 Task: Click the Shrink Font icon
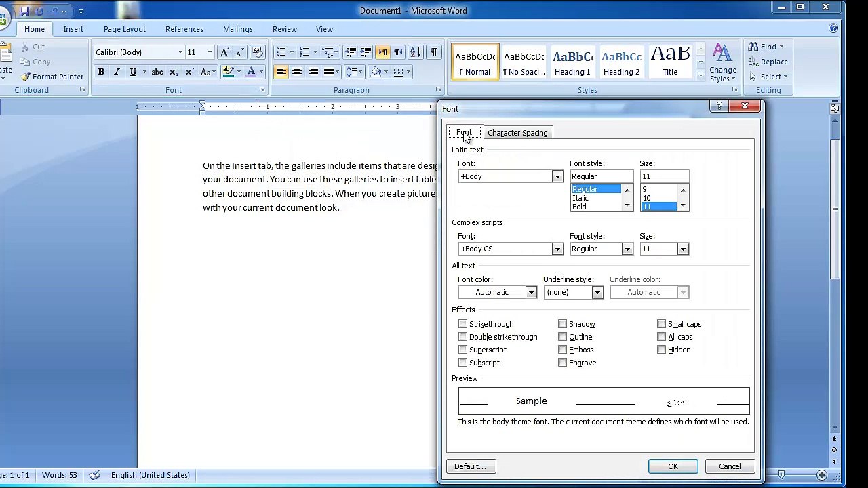pos(239,52)
